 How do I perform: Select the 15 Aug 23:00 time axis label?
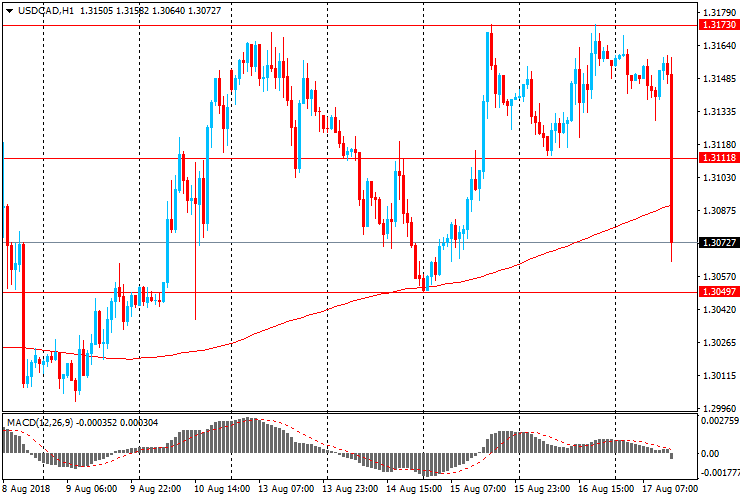pos(542,488)
